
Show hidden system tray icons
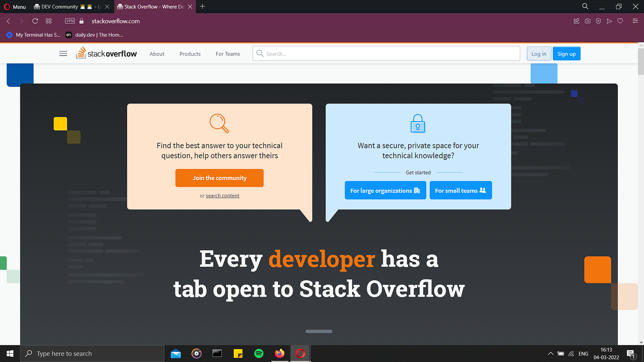[x=550, y=354]
